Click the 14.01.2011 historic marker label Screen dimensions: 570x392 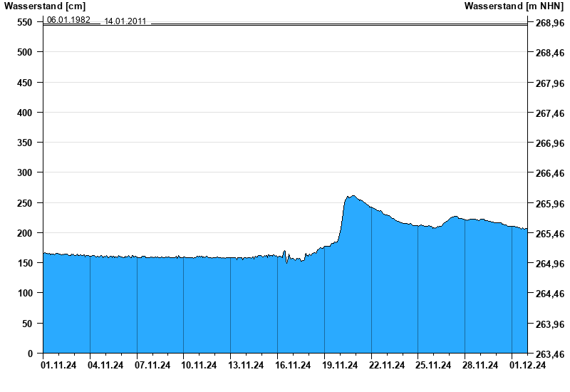point(125,21)
